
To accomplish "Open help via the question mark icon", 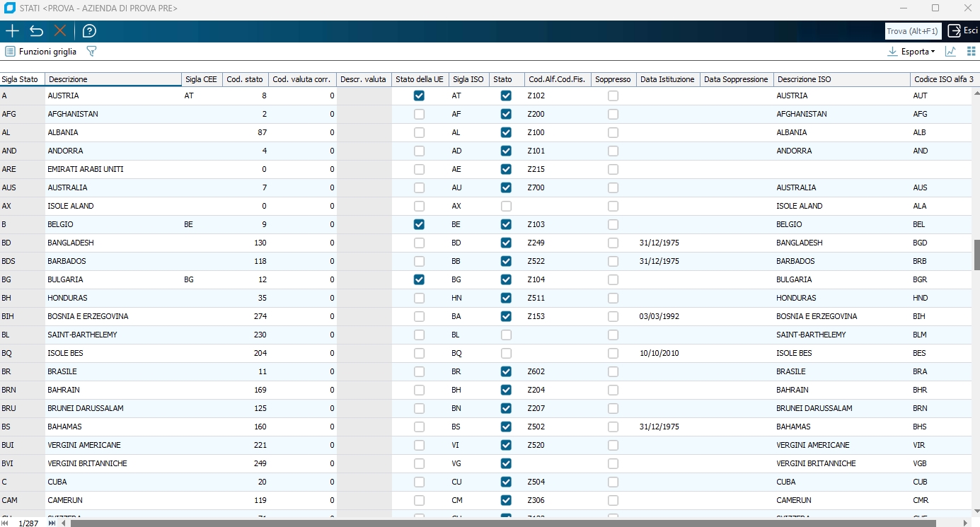I will [89, 31].
